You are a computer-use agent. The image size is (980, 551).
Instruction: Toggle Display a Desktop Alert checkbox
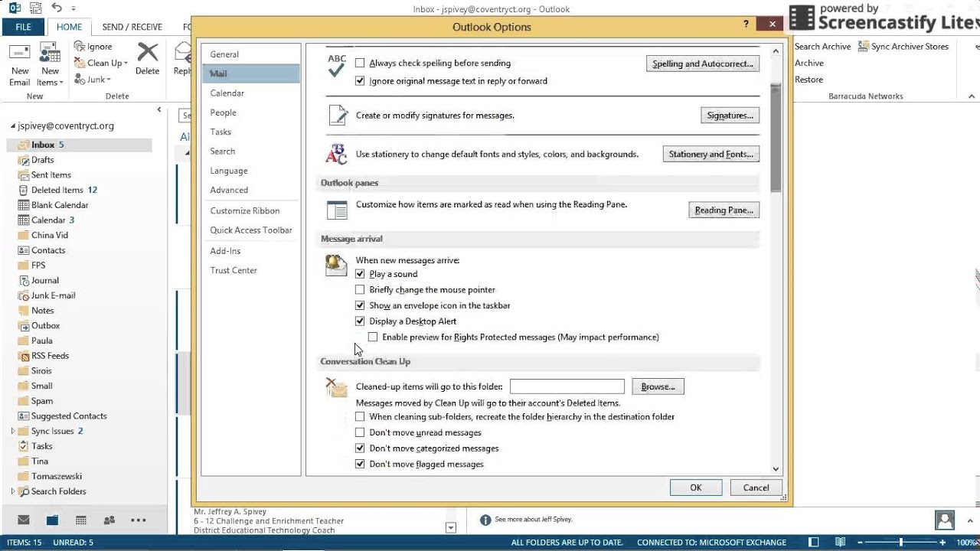360,321
